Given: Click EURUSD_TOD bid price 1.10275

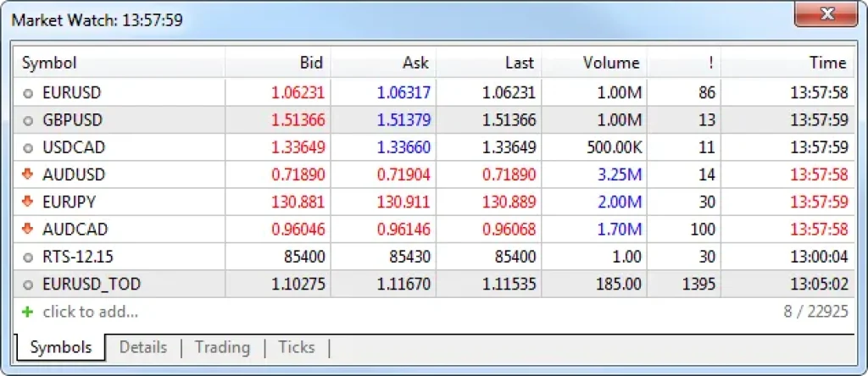Looking at the screenshot, I should [298, 285].
